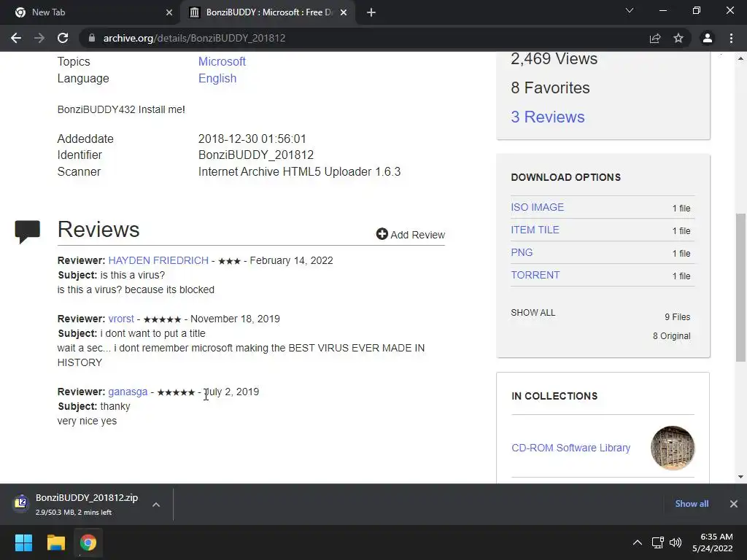Download the TORRENT option
Viewport: 747px width, 560px height.
pyautogui.click(x=535, y=275)
